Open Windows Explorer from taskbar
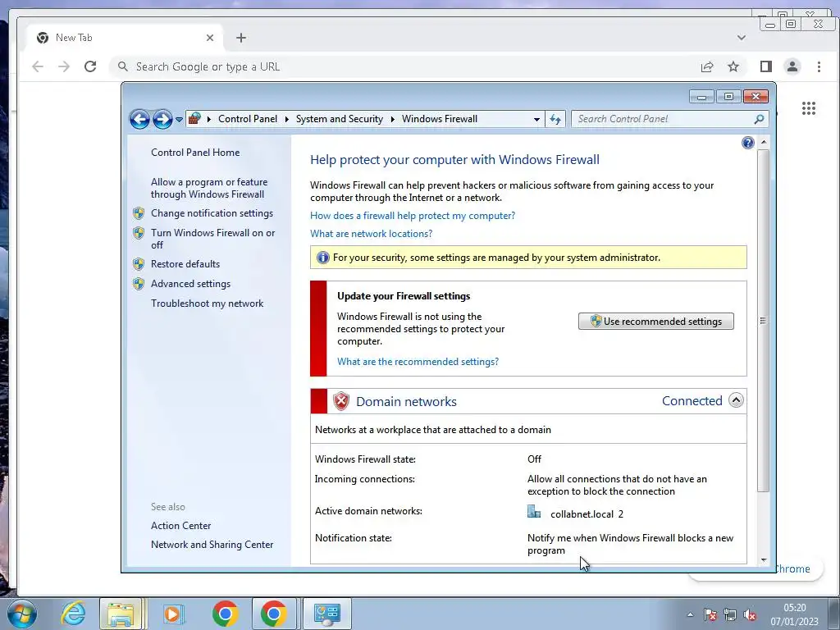Screen dimensions: 840x630 point(121,614)
